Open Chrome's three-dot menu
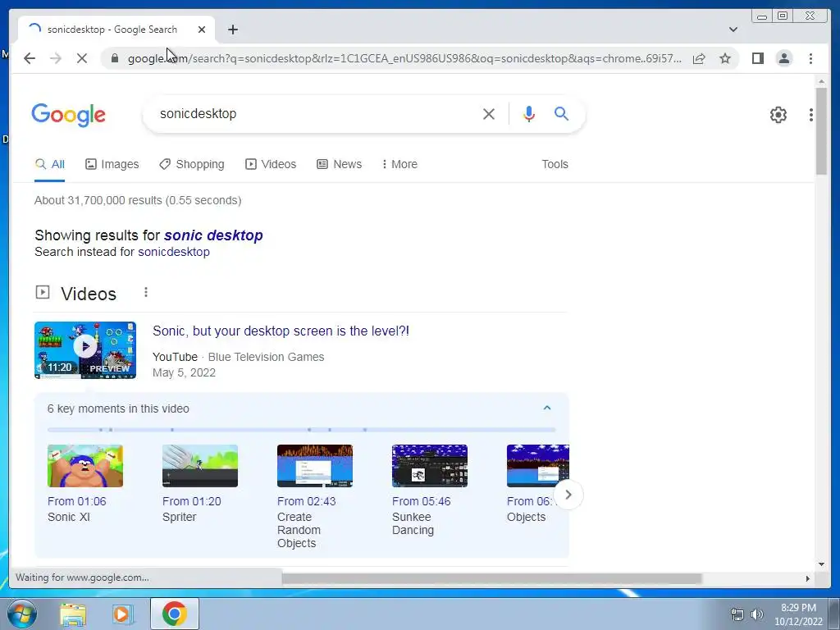This screenshot has height=630, width=840. click(810, 58)
